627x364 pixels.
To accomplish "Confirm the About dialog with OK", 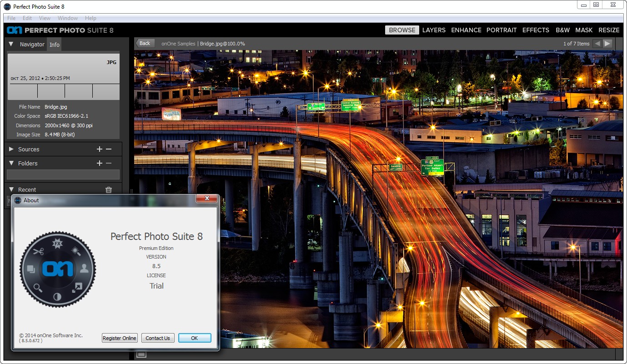I will tap(195, 338).
